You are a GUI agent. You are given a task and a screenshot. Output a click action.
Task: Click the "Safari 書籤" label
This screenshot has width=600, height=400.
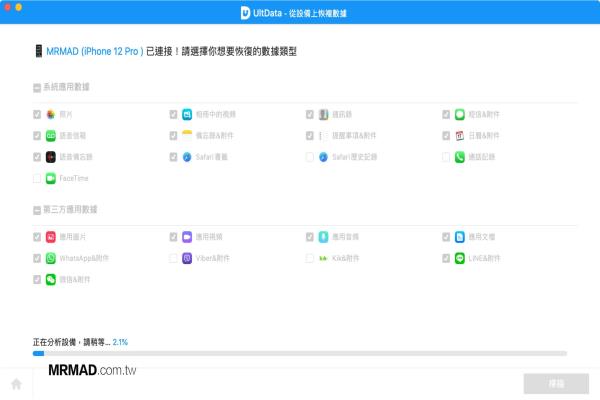pyautogui.click(x=212, y=157)
